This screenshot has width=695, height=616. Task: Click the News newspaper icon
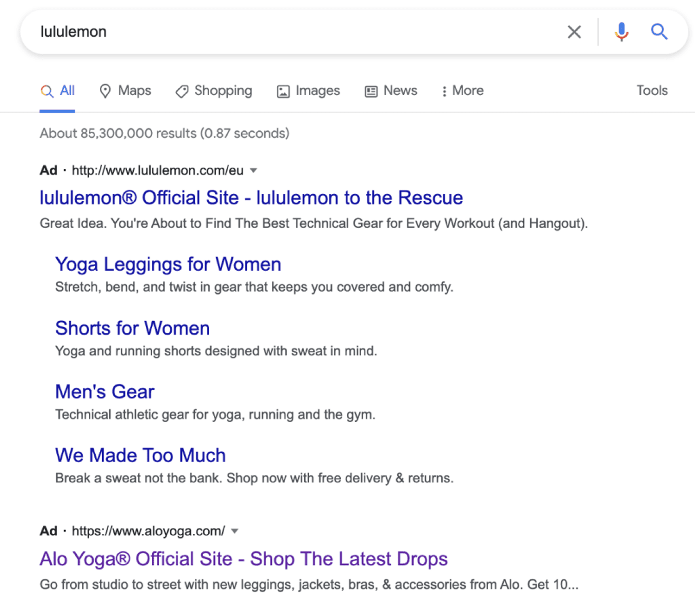[371, 91]
